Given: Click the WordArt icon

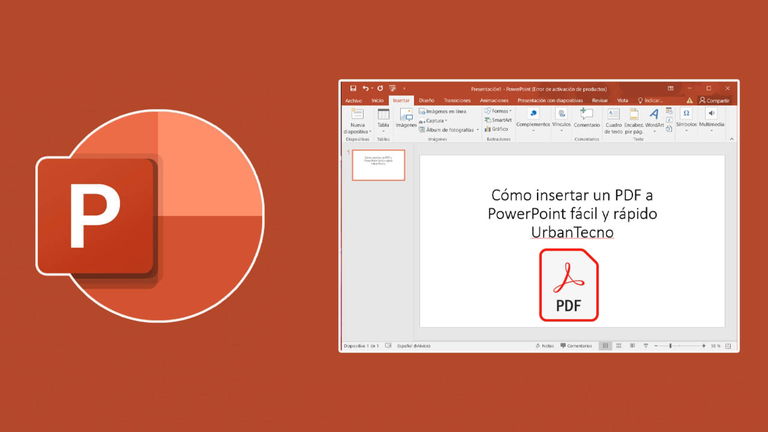Looking at the screenshot, I should pyautogui.click(x=654, y=115).
